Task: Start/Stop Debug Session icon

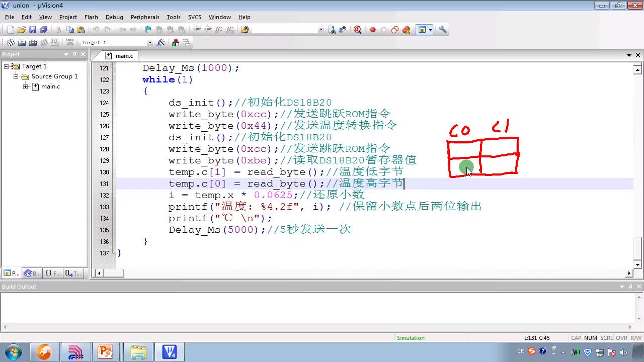Action: [x=357, y=30]
